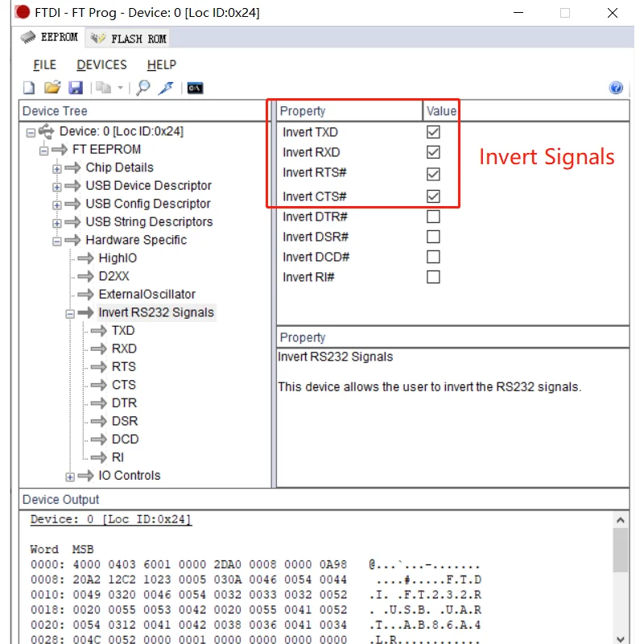Select the RTS tree item
This screenshot has height=644, width=644.
pos(124,367)
